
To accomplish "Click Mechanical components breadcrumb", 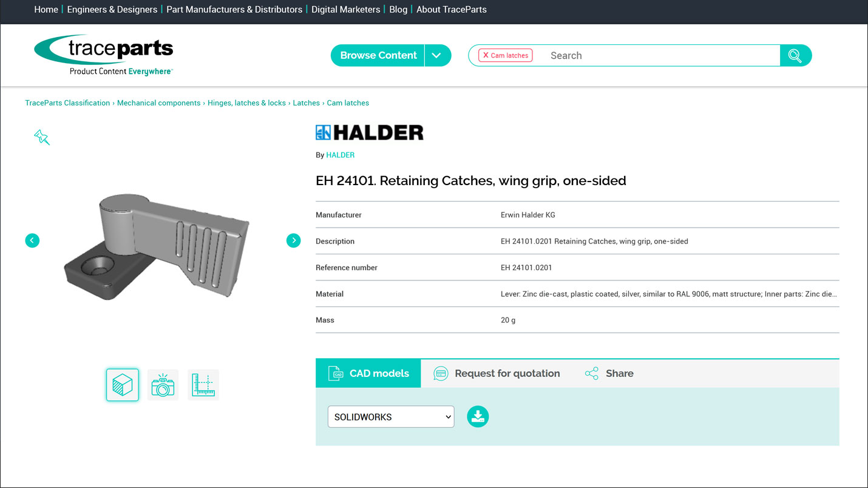I will click(x=158, y=103).
